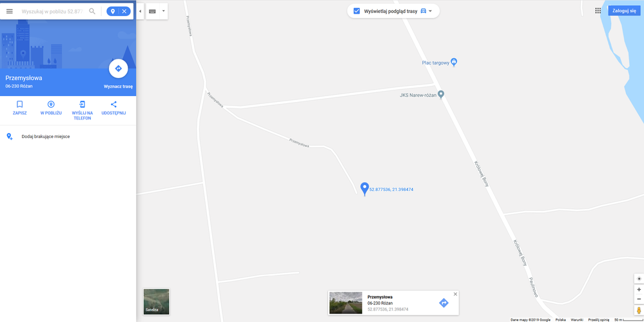Click the search magnifier icon
The image size is (644, 322).
(x=92, y=11)
